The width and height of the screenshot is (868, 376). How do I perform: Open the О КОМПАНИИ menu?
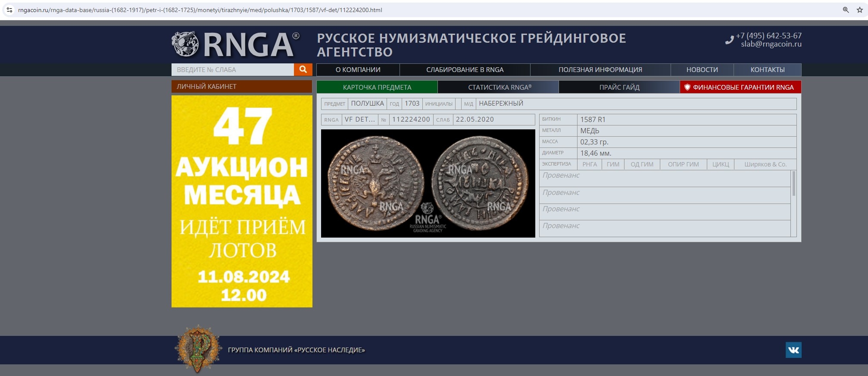click(x=358, y=70)
